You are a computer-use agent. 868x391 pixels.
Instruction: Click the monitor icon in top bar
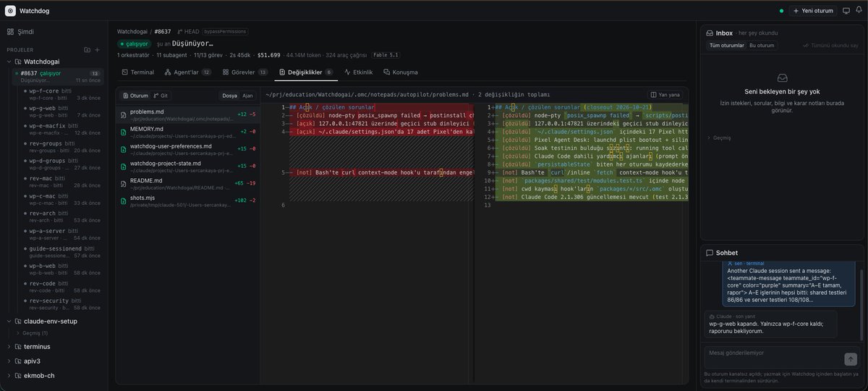tap(846, 11)
